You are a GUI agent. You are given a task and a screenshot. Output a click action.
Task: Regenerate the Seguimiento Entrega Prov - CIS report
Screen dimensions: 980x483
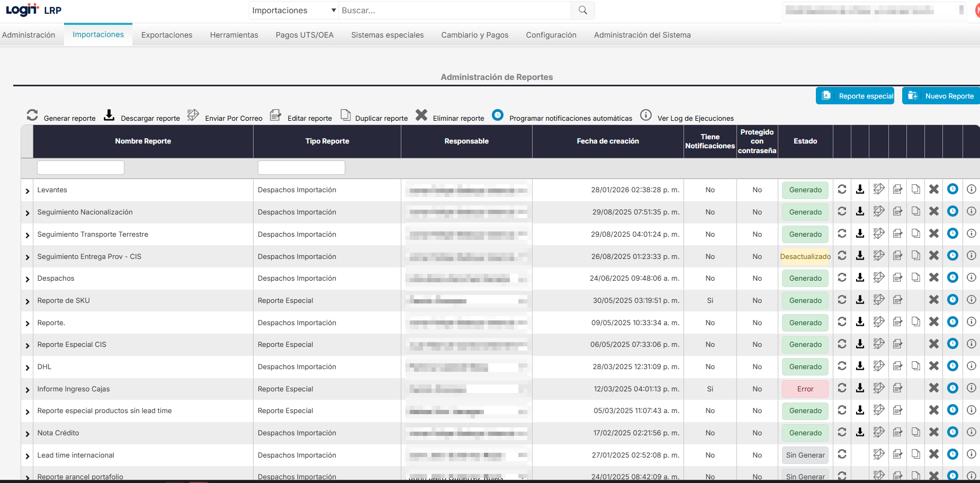click(842, 256)
